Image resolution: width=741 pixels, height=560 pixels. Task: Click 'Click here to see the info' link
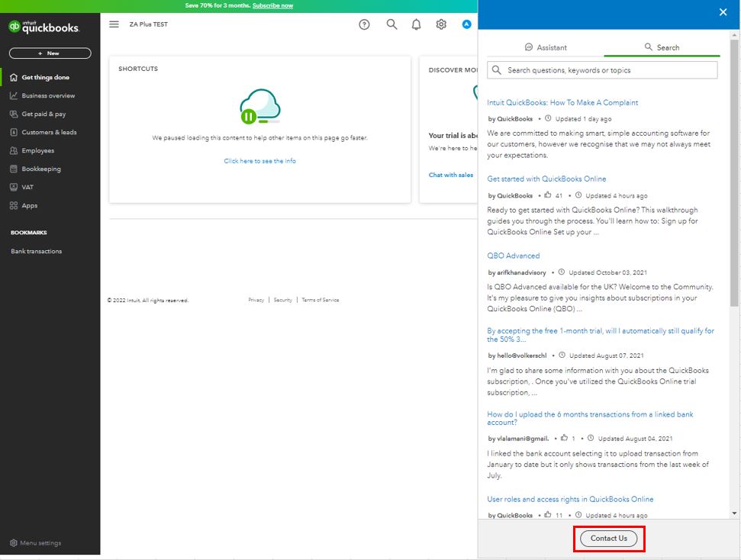click(259, 161)
